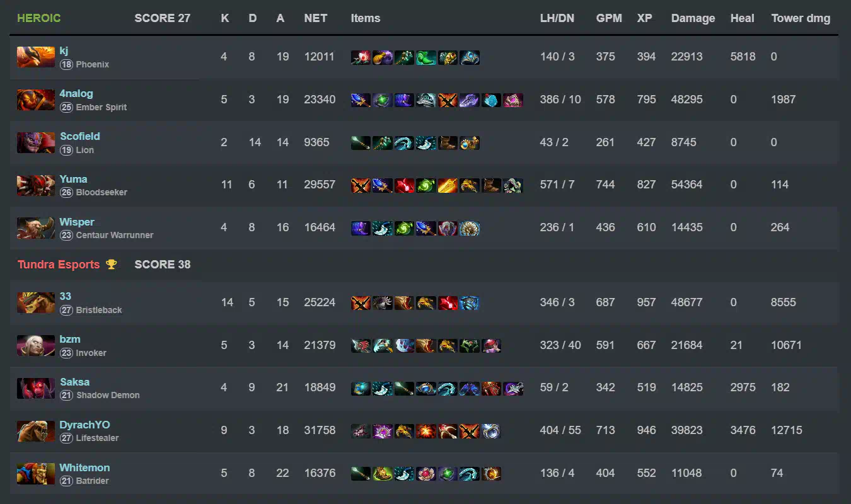
Task: Sort by the GPM column header
Action: click(609, 18)
